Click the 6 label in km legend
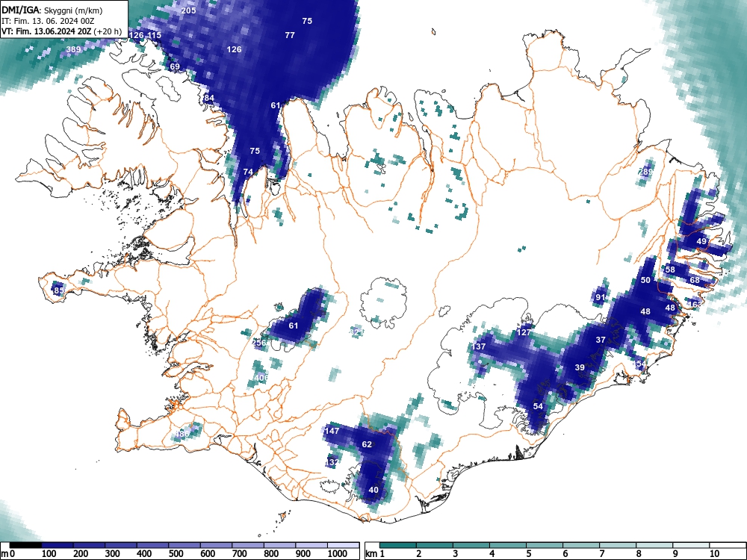This screenshot has height=560, width=747. click(565, 553)
